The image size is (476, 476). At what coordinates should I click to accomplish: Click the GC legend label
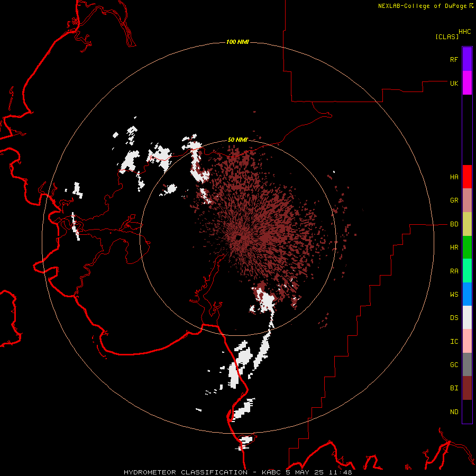pyautogui.click(x=454, y=364)
